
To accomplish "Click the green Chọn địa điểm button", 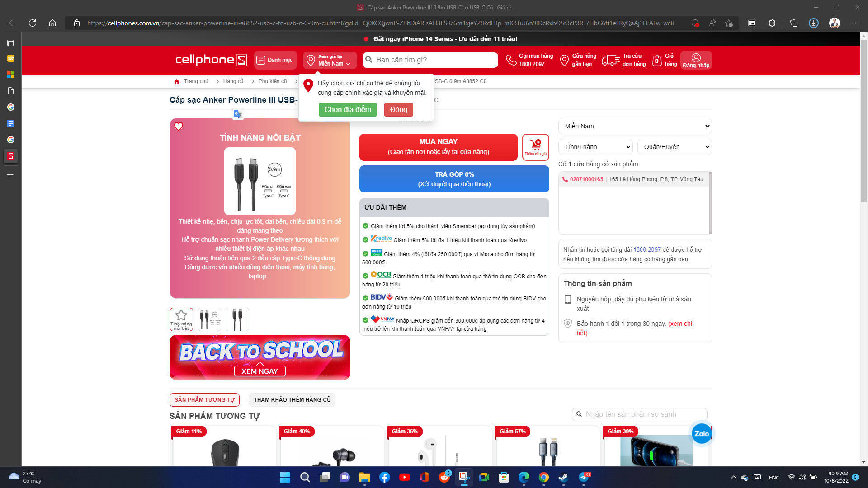I will tap(348, 110).
